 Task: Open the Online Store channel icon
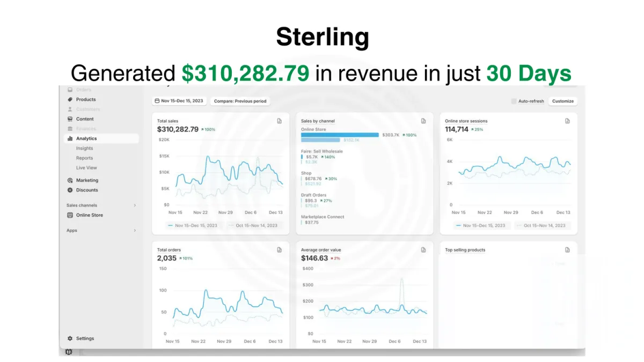pos(70,215)
